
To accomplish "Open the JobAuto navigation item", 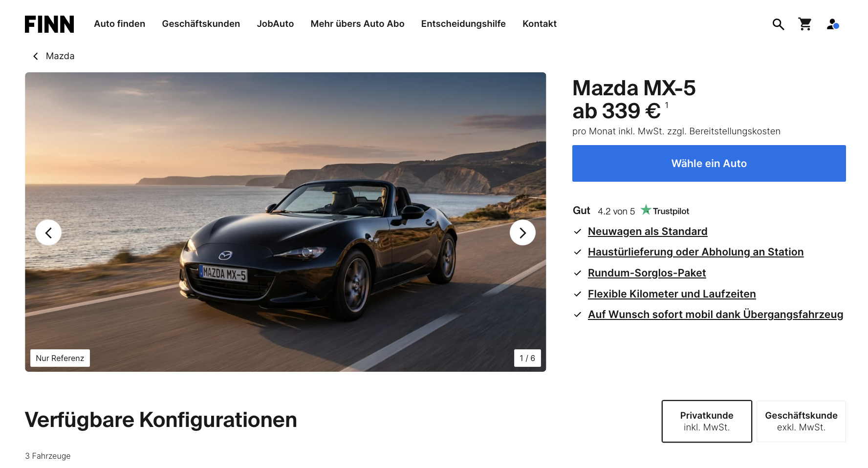I will point(275,24).
